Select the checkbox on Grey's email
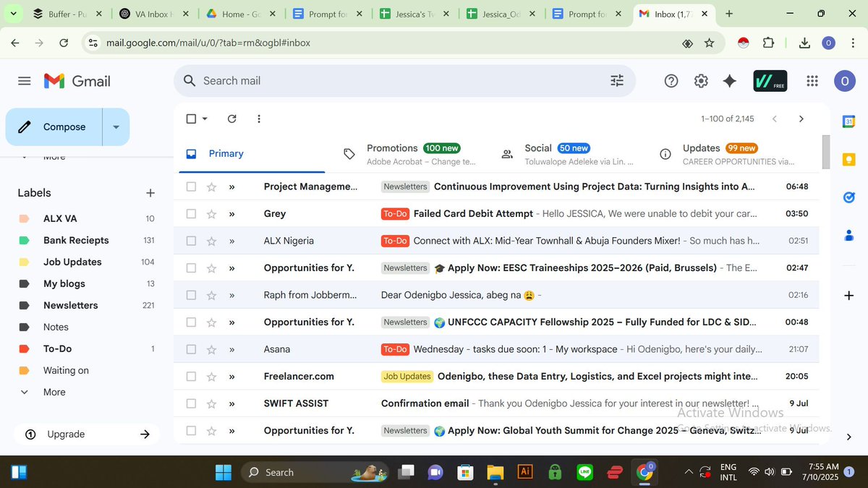This screenshot has height=488, width=868. 191,213
